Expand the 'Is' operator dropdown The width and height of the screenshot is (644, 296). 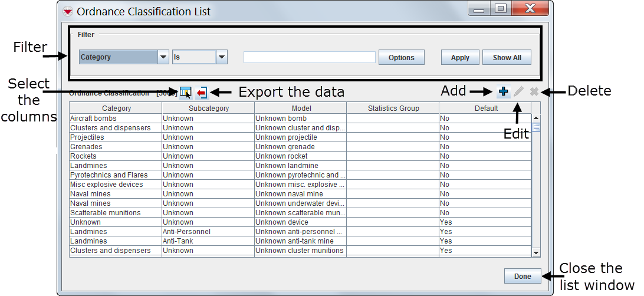point(221,57)
